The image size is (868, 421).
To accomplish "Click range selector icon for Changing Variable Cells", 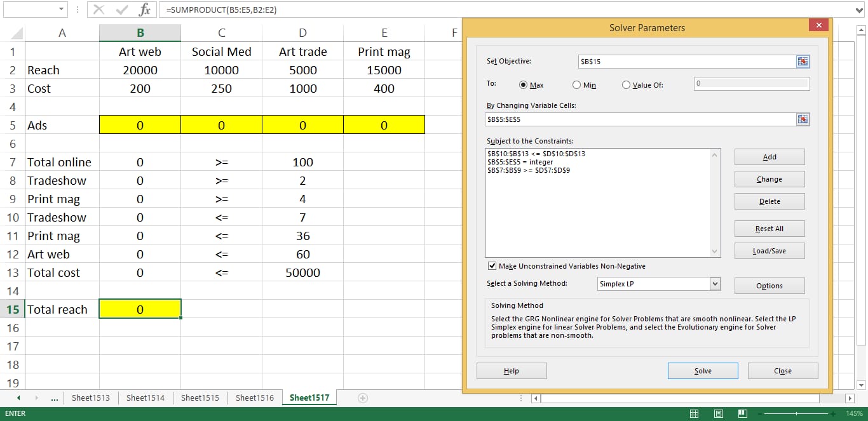I will 803,119.
